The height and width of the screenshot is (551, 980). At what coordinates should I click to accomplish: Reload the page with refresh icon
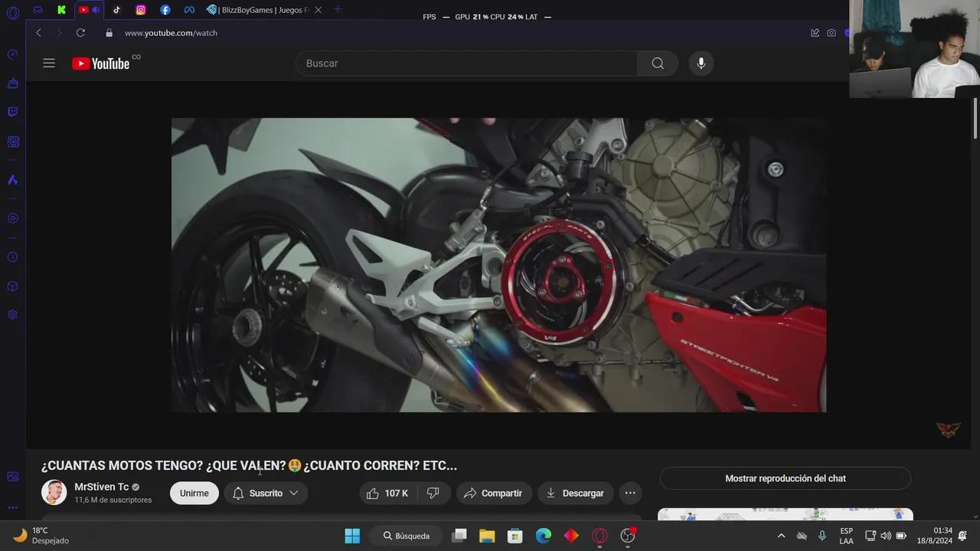point(80,33)
